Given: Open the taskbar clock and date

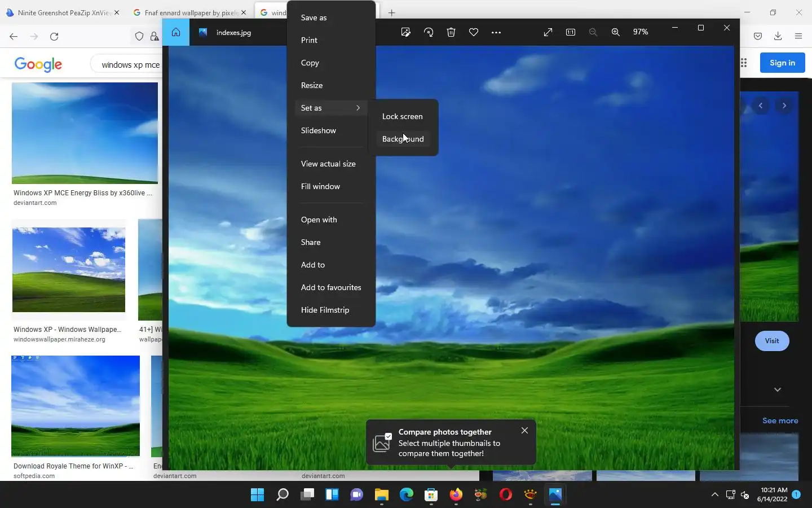Looking at the screenshot, I should tap(773, 494).
